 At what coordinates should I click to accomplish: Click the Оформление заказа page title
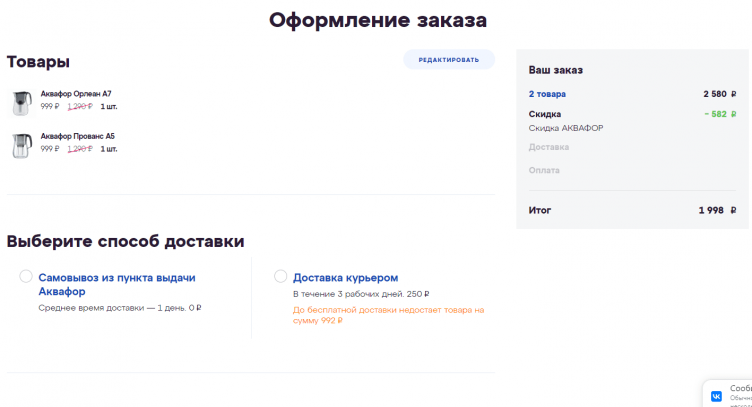(x=378, y=20)
